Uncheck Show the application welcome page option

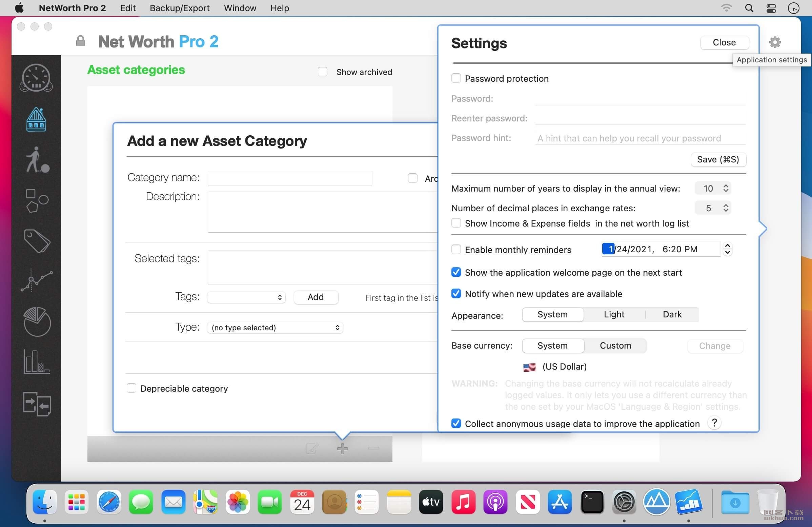456,272
